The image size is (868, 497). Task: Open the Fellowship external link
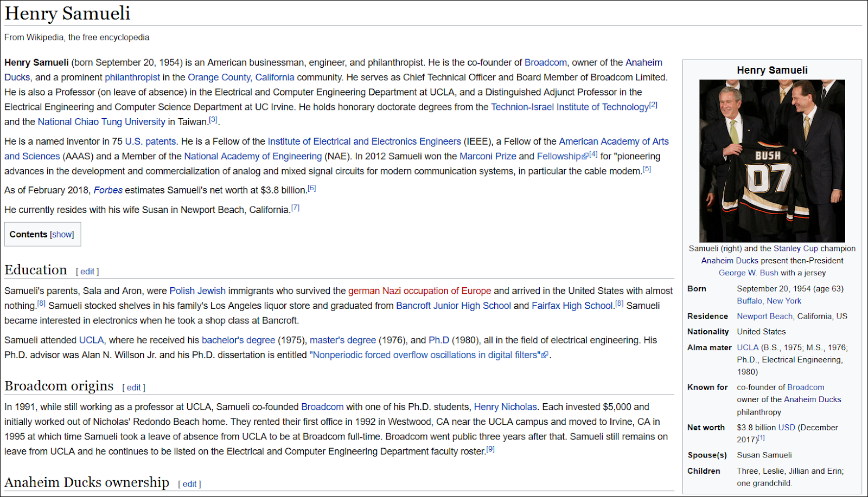559,157
